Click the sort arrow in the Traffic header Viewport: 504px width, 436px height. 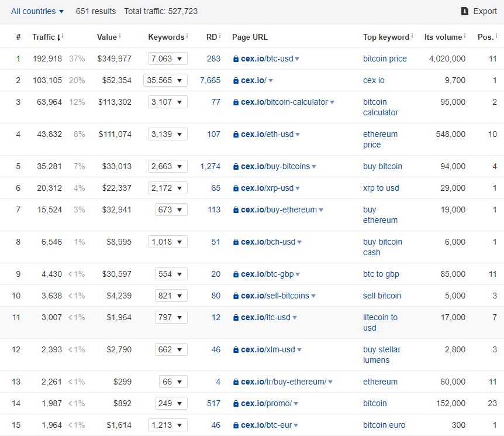click(x=59, y=37)
